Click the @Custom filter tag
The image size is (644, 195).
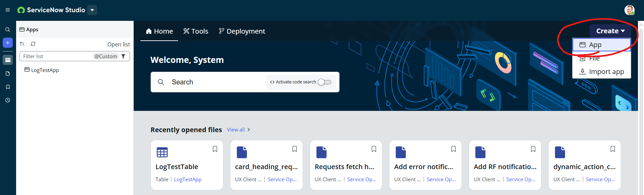(106, 56)
